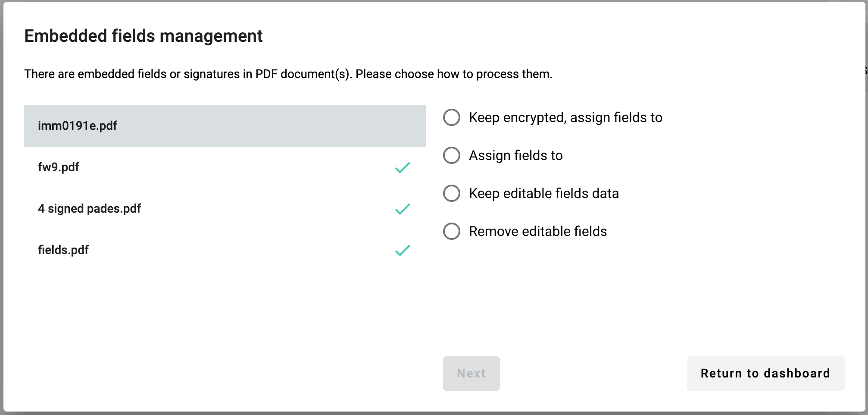
Task: Click the checkmark next to 4 signed pades.pdf
Action: [403, 209]
